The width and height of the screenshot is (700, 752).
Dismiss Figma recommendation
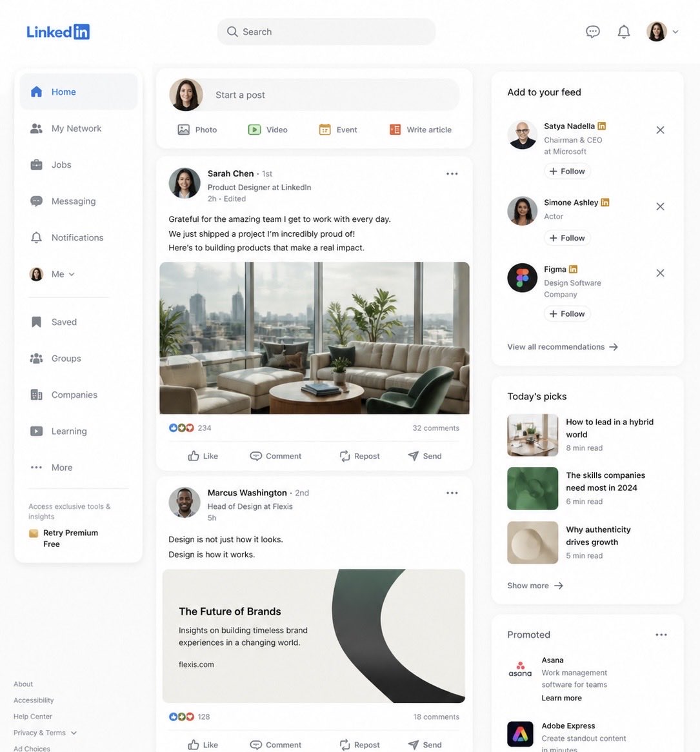[660, 273]
